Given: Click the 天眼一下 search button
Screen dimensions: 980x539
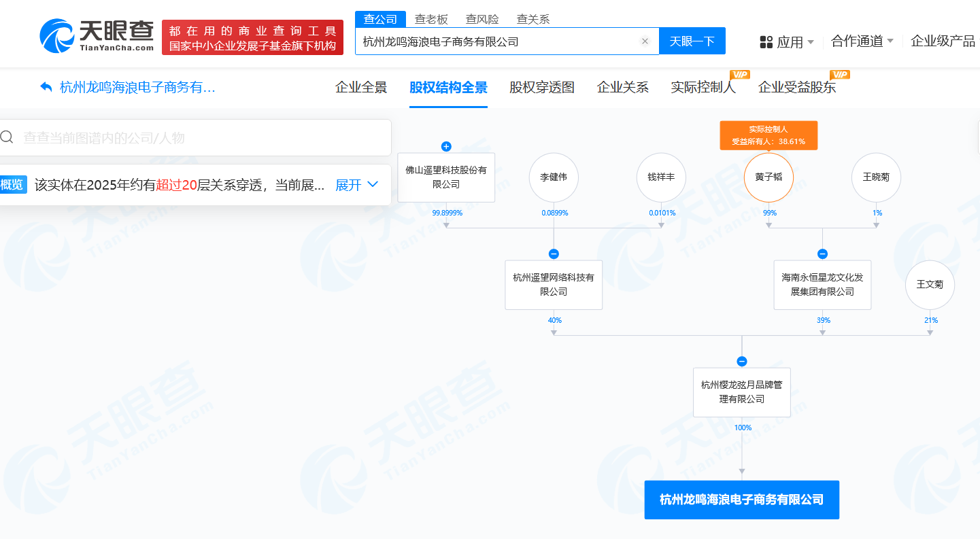Looking at the screenshot, I should tap(692, 41).
